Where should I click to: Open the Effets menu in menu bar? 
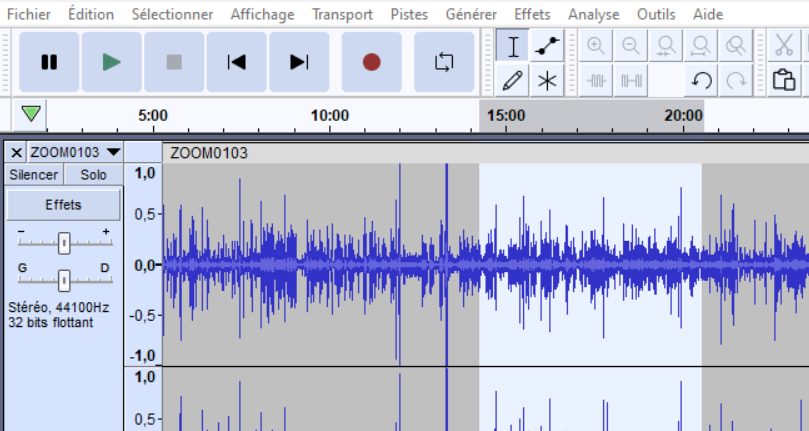[x=532, y=14]
